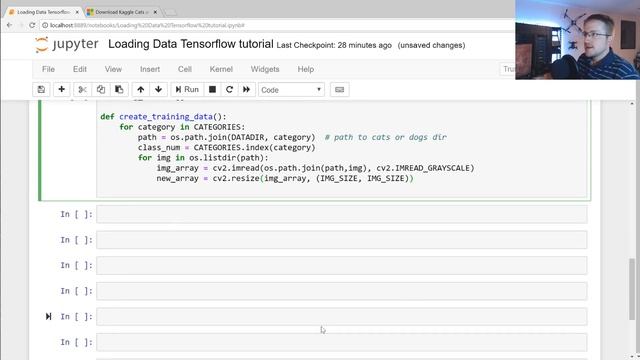Open the Kernel menu

[221, 69]
